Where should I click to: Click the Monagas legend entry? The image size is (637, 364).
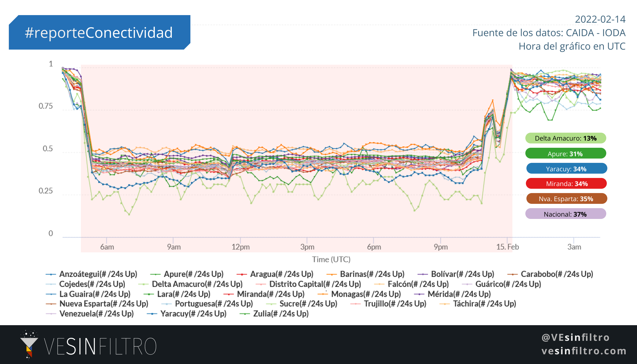359,294
